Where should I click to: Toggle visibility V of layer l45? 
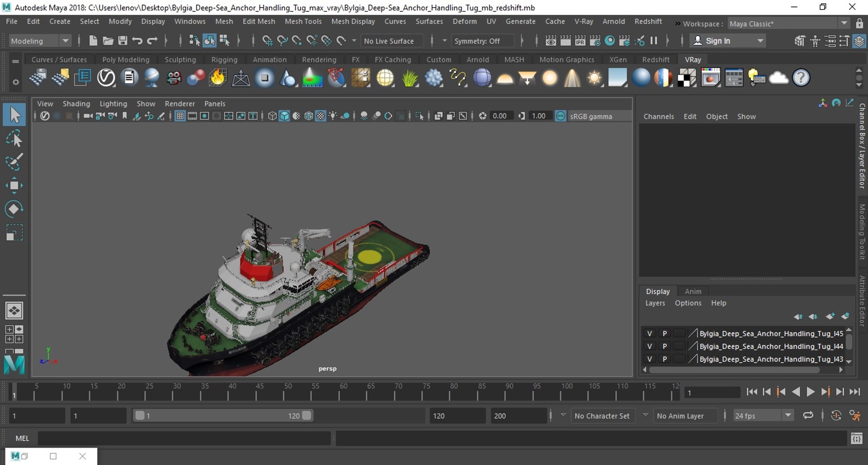(x=649, y=333)
